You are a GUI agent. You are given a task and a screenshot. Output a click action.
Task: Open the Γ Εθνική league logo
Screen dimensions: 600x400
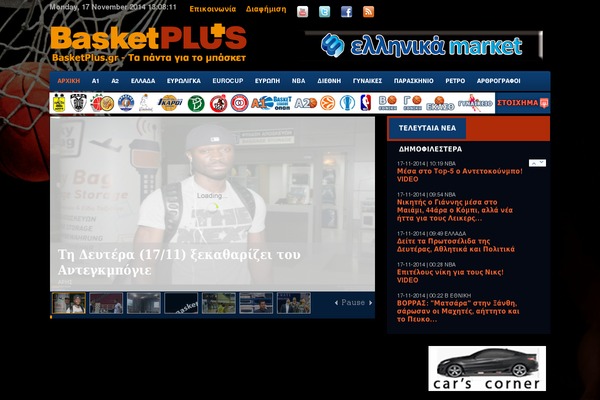pos(412,103)
